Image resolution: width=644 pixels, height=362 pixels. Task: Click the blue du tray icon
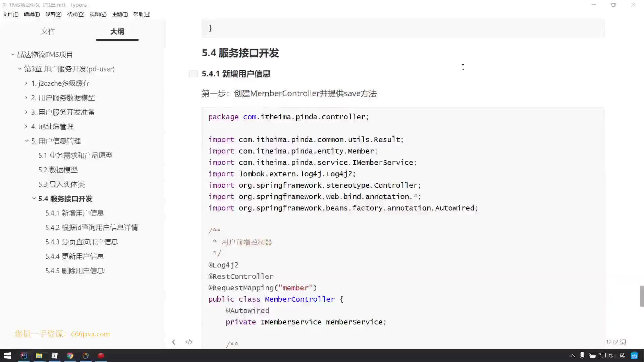[x=634, y=356]
